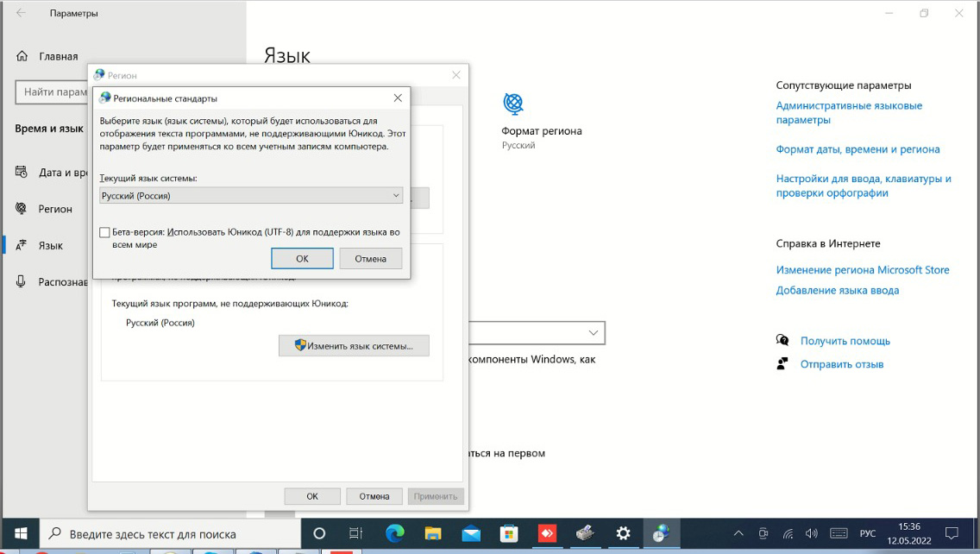Expand the Текущий язык системы dropdown
The width and height of the screenshot is (980, 554).
[x=251, y=196]
